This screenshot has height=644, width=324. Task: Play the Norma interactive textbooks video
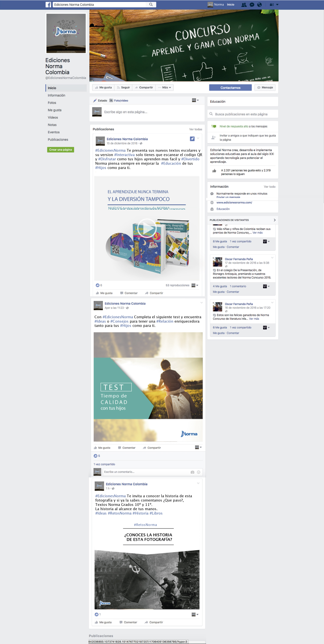click(x=147, y=229)
